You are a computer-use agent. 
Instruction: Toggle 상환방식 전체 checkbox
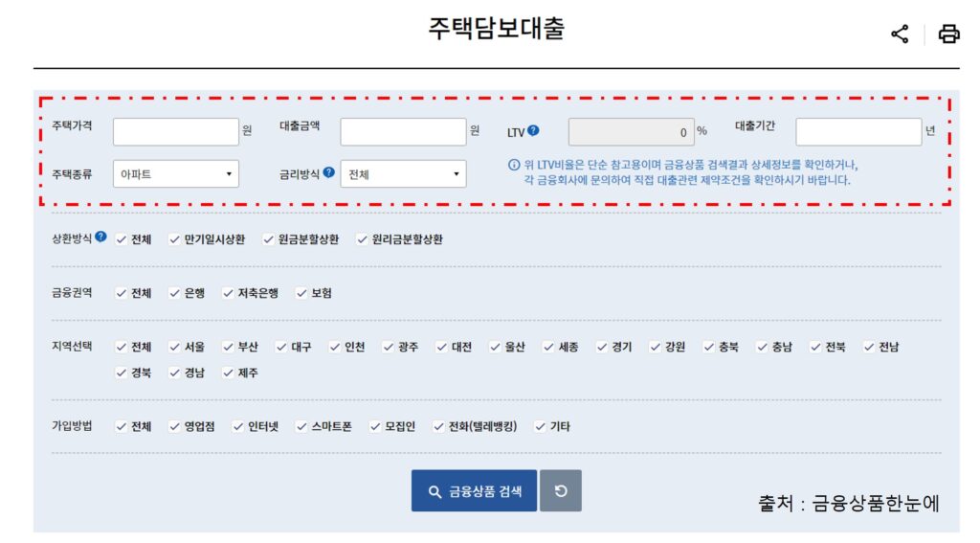(122, 239)
